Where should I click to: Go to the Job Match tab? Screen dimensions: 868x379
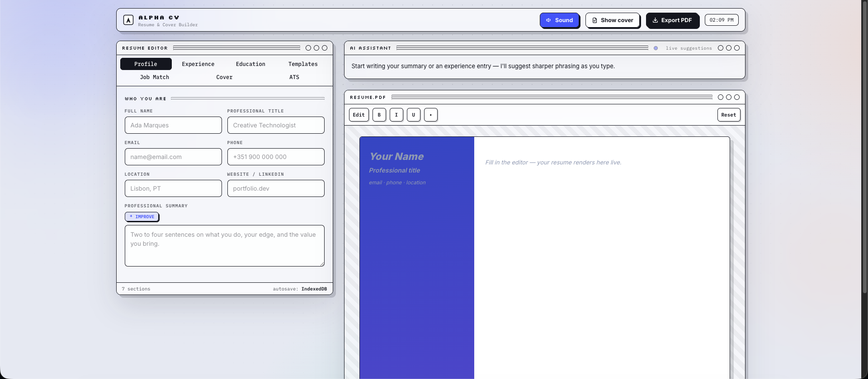[x=154, y=77]
